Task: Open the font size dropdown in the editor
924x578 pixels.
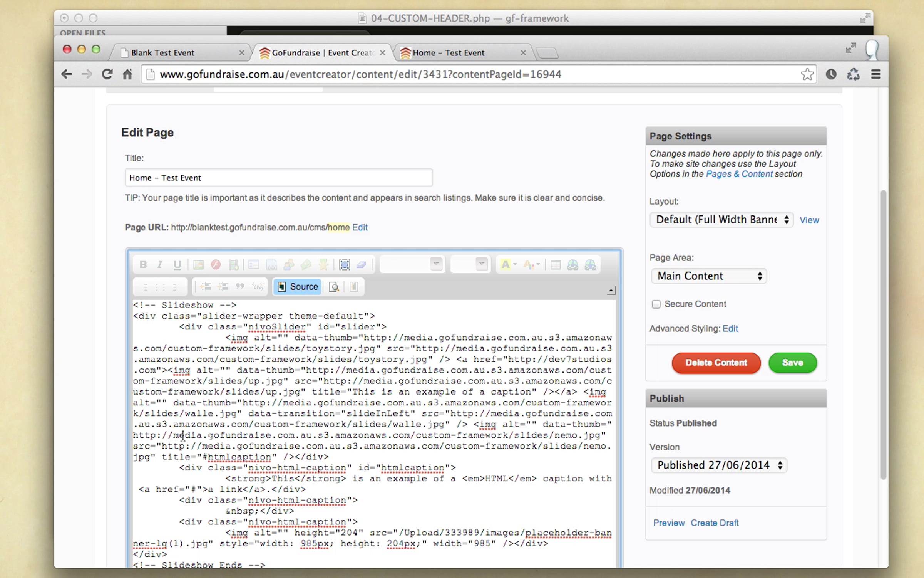Action: [470, 264]
